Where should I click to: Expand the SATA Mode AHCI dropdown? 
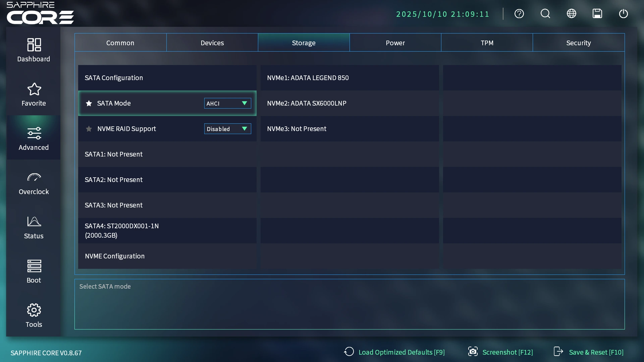click(227, 103)
